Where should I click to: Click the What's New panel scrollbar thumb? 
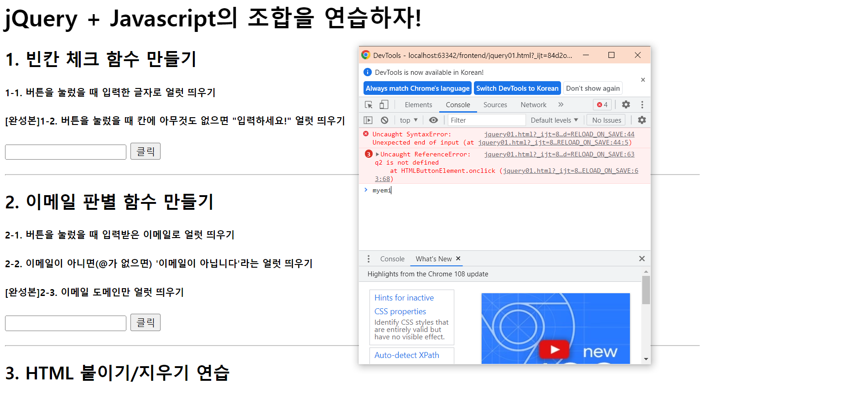(646, 290)
